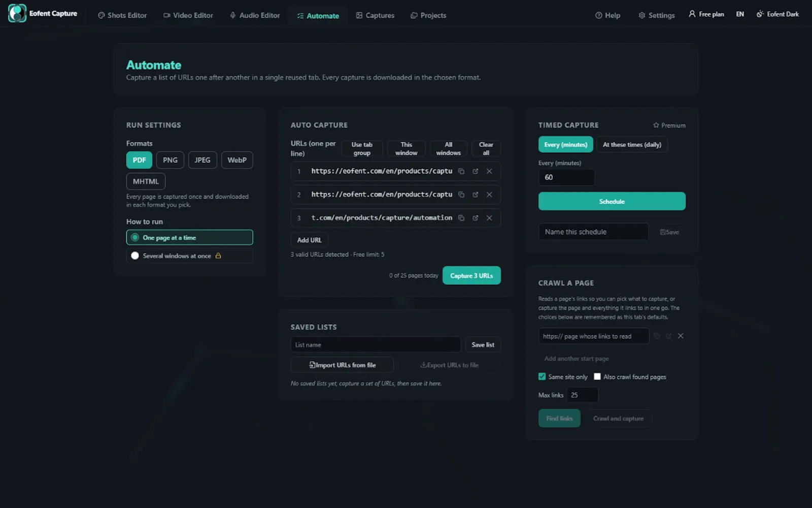Go to the Projects tab
The width and height of the screenshot is (812, 508).
tap(428, 15)
